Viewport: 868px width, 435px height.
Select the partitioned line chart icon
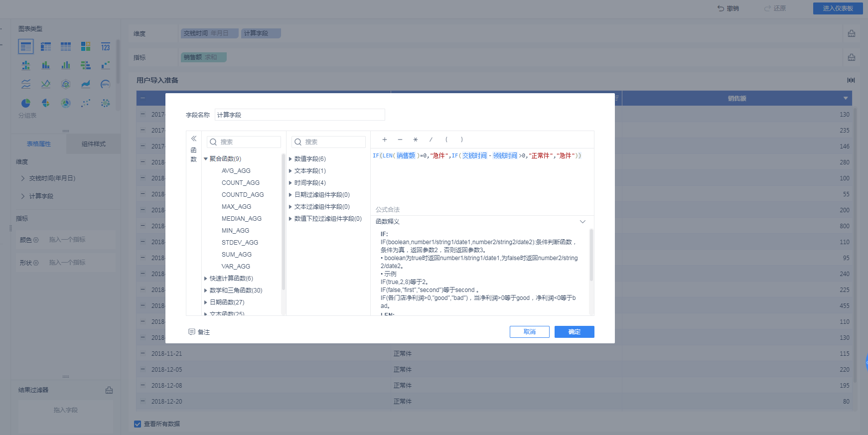[x=26, y=84]
